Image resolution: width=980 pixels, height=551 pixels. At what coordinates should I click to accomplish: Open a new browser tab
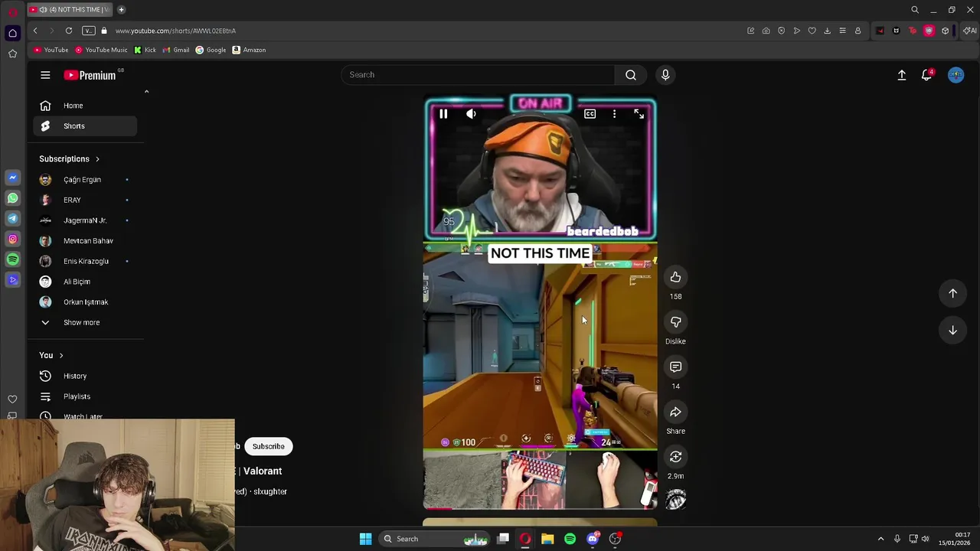tap(121, 9)
